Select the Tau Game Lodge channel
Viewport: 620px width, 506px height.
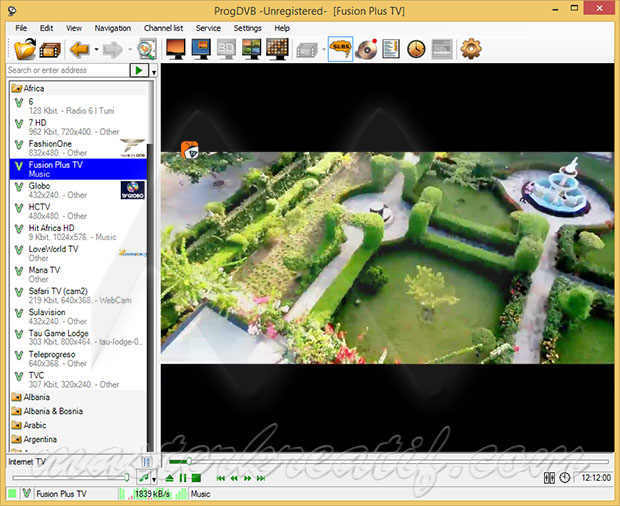coord(78,337)
